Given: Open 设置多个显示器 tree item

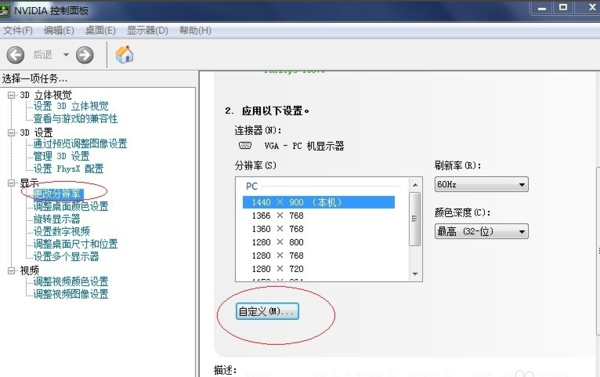Looking at the screenshot, I should pyautogui.click(x=66, y=256).
